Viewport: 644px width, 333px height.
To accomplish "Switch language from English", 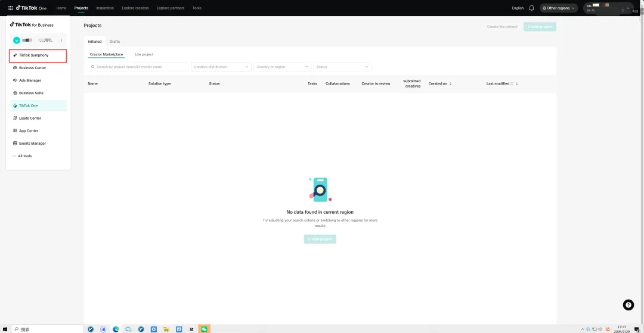I will (518, 8).
